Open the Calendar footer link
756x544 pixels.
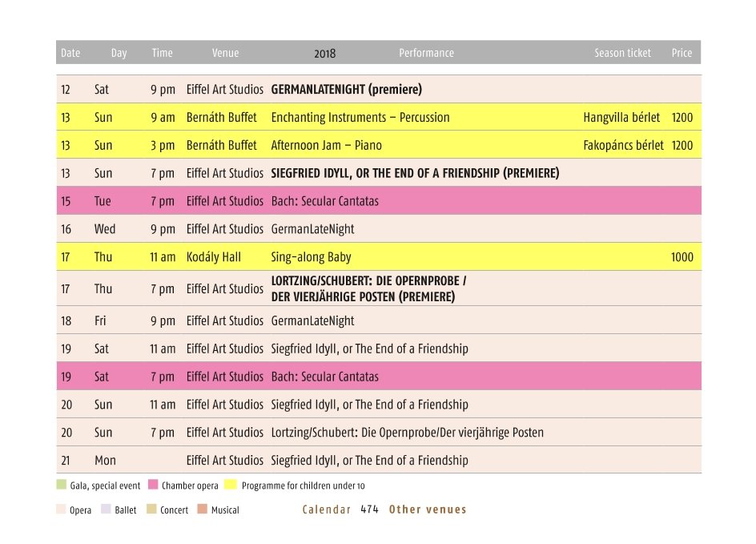(327, 510)
